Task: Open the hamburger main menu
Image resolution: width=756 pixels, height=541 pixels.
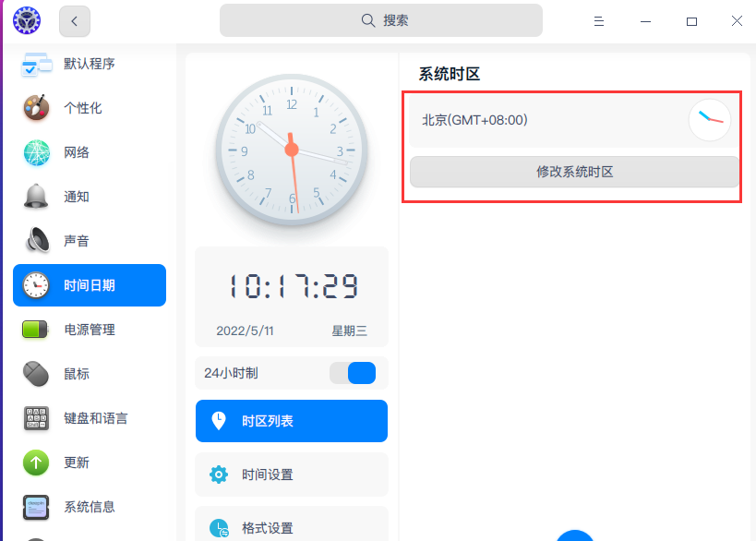Action: click(x=599, y=21)
